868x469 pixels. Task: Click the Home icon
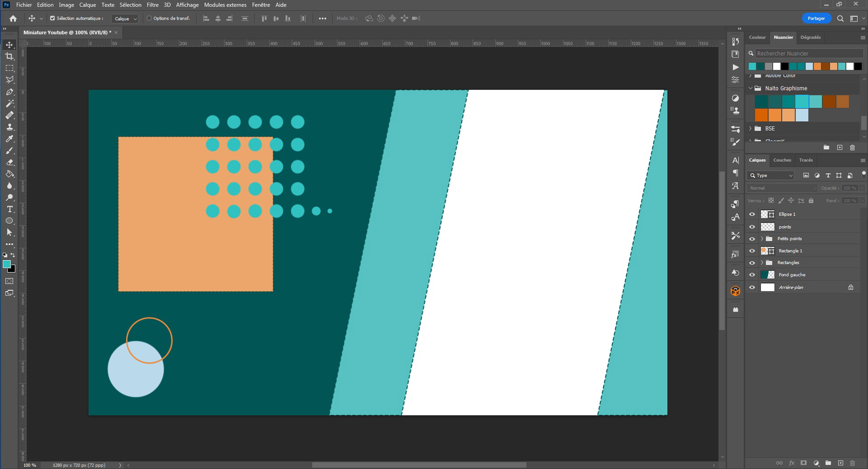(x=13, y=19)
